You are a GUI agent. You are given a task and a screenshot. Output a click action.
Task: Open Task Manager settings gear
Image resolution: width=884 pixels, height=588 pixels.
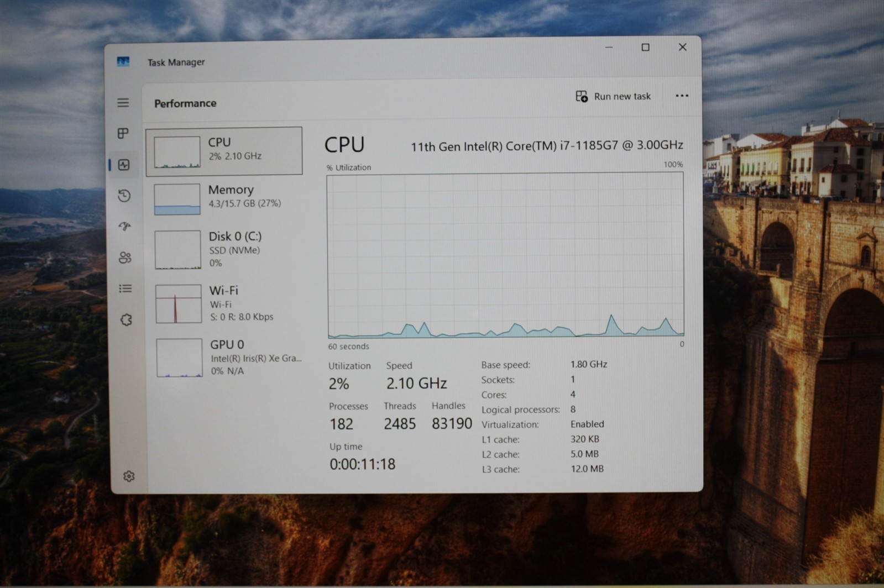pos(129,476)
